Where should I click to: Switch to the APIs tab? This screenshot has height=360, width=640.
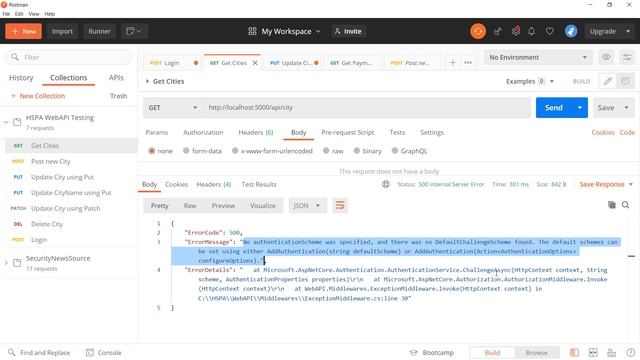(x=116, y=78)
